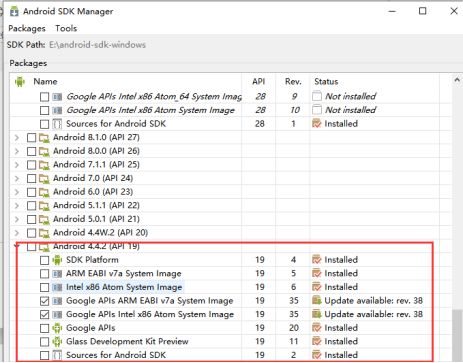Expand Android 4.4W.2 (API 20) tree node
The image size is (463, 363).
point(17,233)
